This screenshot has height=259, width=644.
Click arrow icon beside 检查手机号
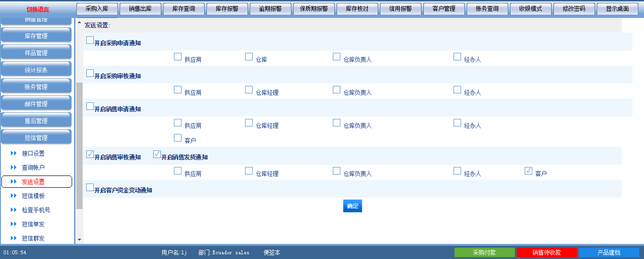[x=13, y=210]
